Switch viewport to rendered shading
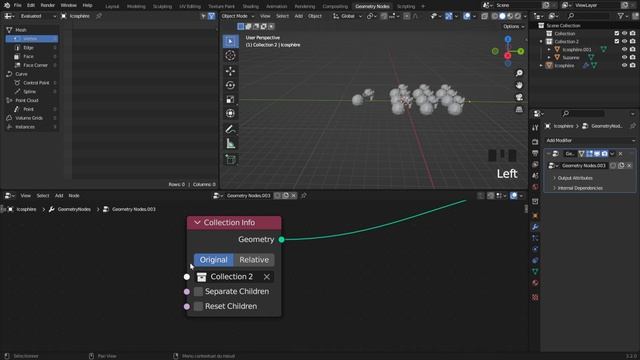 coord(518,16)
